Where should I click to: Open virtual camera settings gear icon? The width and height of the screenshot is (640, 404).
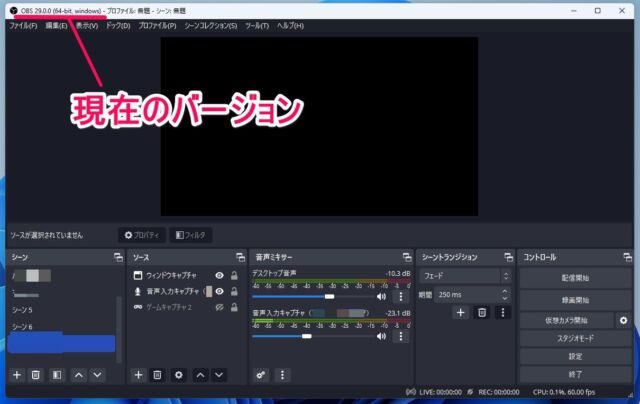point(624,320)
